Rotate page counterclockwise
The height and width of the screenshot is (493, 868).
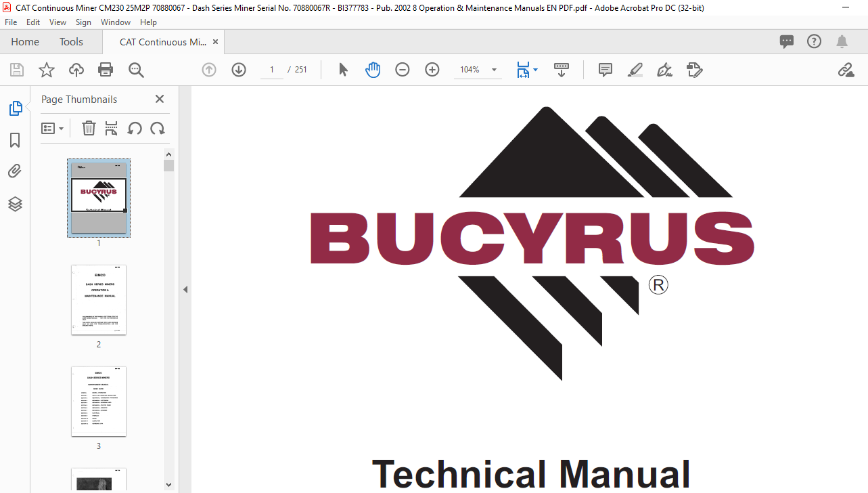(135, 128)
